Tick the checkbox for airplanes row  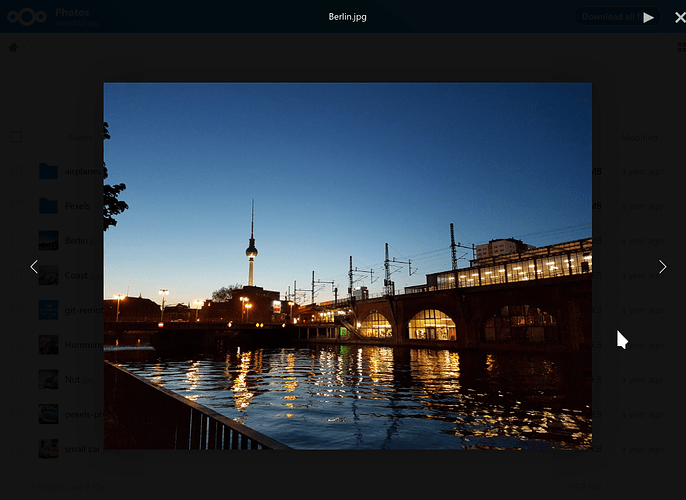17,171
